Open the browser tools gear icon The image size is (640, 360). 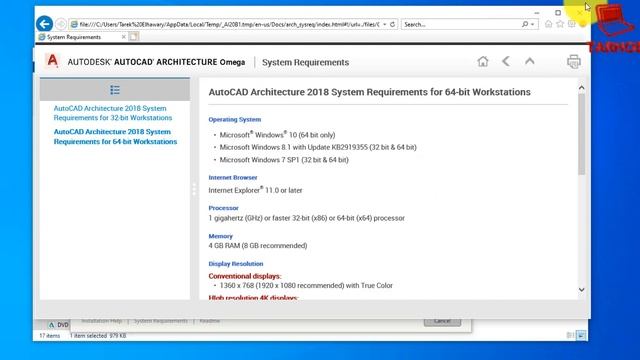(x=571, y=24)
